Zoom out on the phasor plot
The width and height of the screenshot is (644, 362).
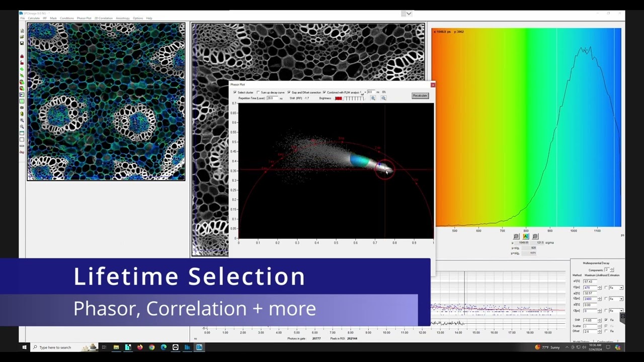383,98
